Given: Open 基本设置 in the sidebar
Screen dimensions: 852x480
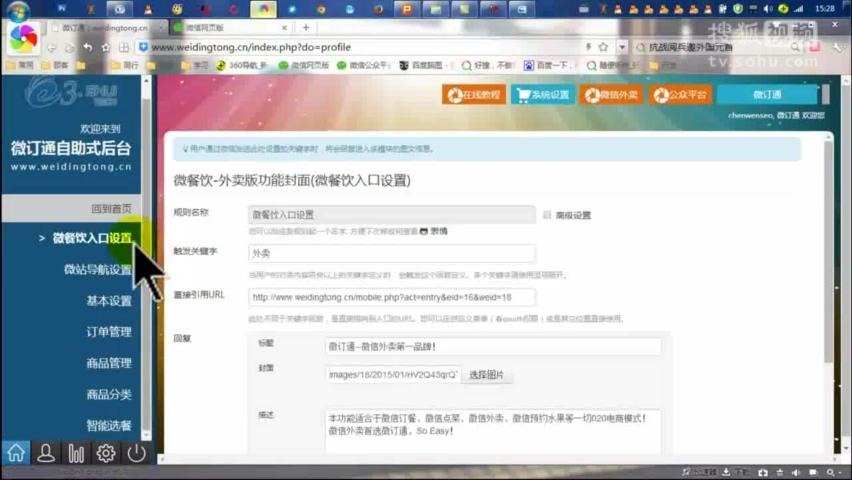Looking at the screenshot, I should [109, 301].
